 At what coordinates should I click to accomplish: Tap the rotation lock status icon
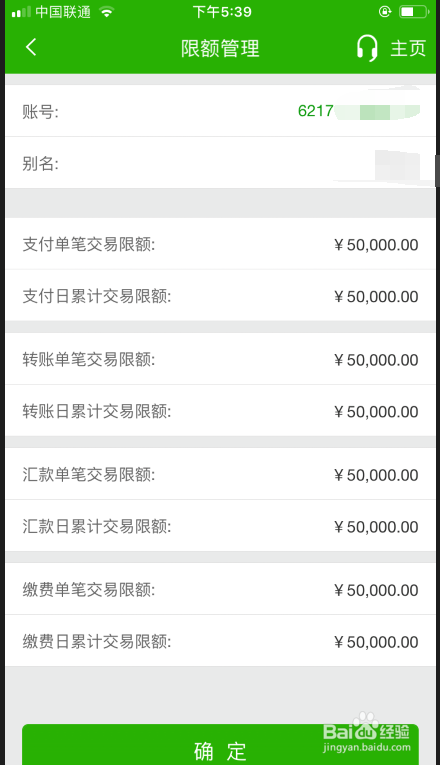[385, 11]
